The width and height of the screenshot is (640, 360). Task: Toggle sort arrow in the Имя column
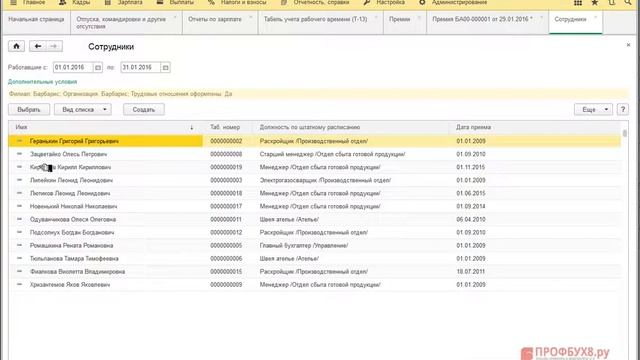pos(191,128)
